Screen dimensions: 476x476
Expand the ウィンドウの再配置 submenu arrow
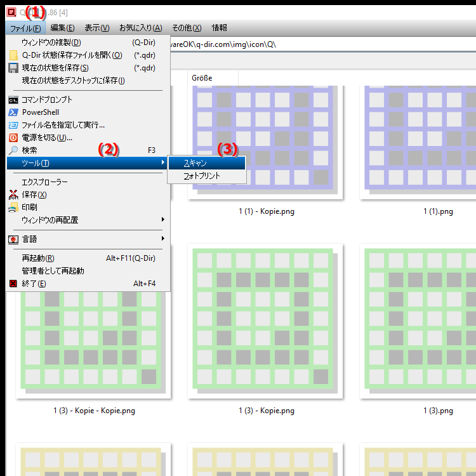click(163, 219)
